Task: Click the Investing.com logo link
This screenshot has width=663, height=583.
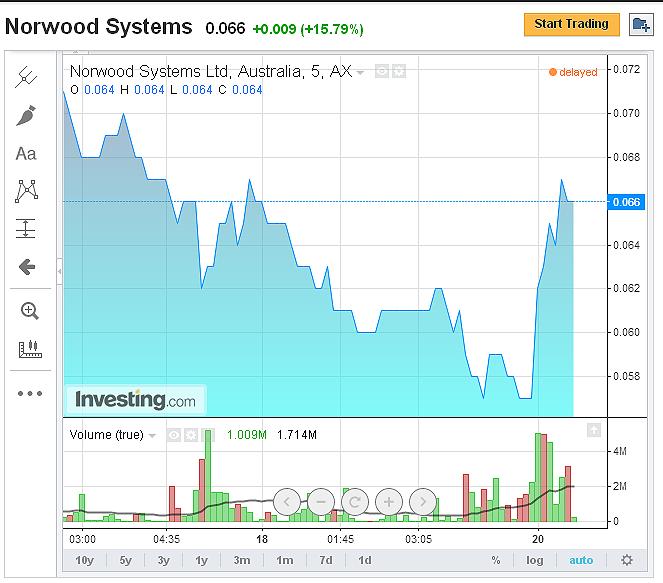Action: [135, 400]
